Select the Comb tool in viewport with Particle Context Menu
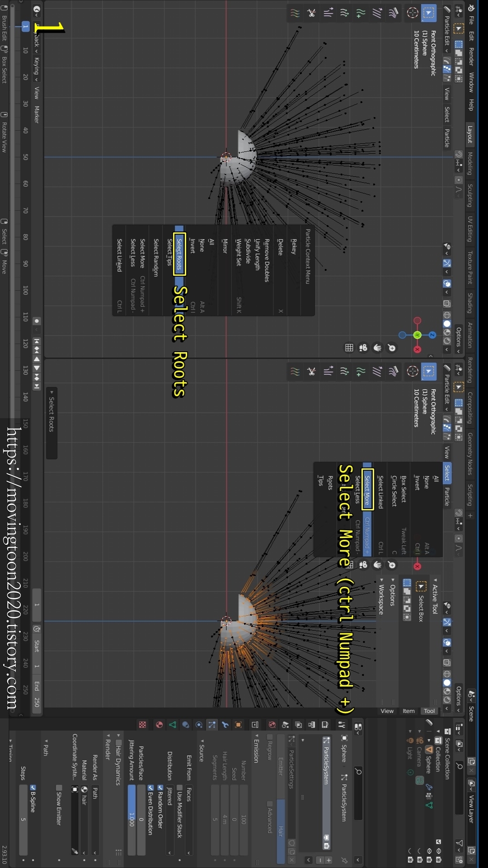The width and height of the screenshot is (488, 868). coord(394,13)
